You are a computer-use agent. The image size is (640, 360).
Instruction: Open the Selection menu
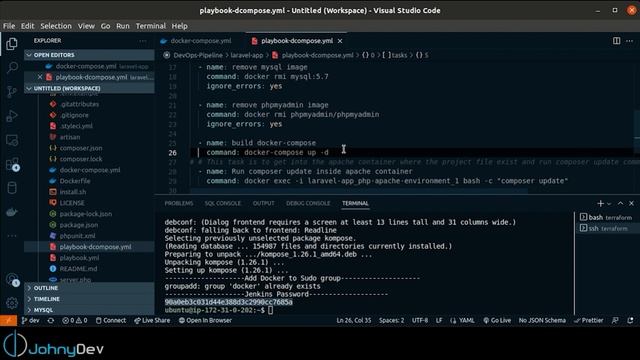point(56,26)
